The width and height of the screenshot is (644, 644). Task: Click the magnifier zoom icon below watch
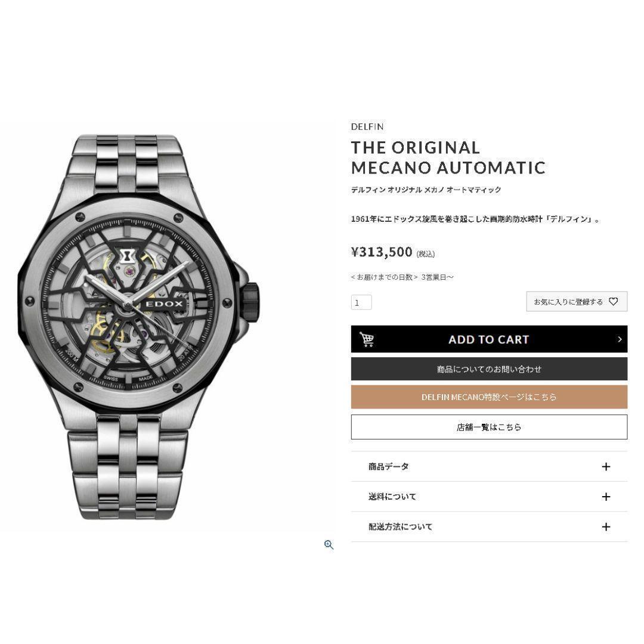coord(329,545)
